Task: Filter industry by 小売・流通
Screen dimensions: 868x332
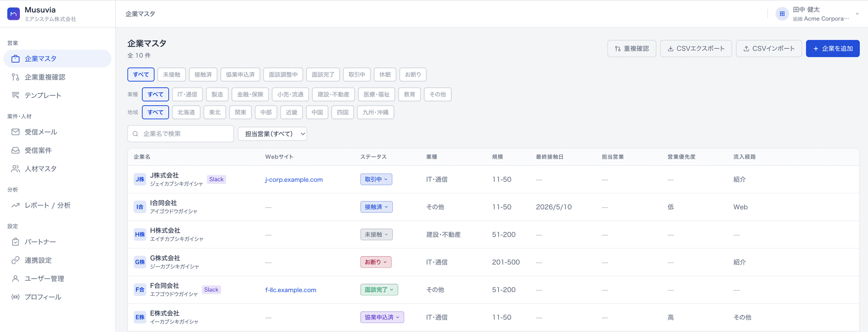Action: pos(290,94)
